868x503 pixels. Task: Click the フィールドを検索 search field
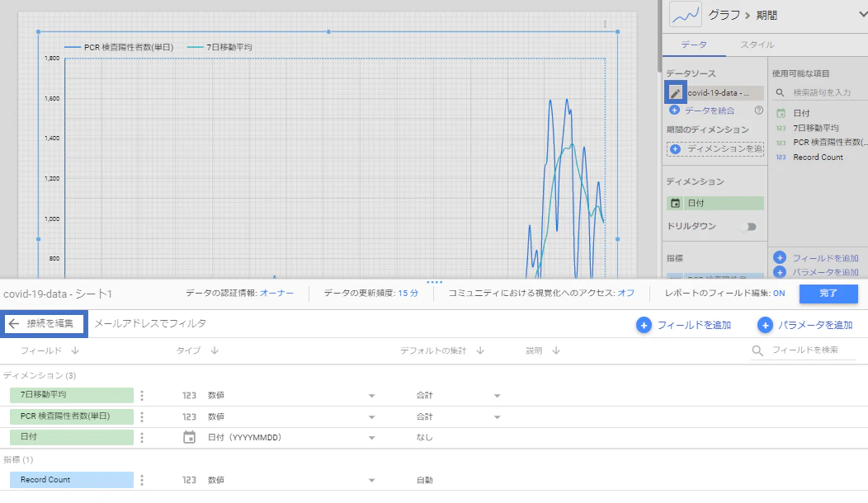pyautogui.click(x=804, y=350)
